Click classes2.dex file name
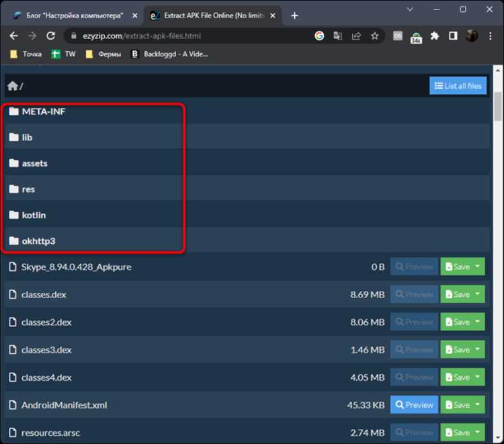This screenshot has height=444, width=504. [46, 322]
